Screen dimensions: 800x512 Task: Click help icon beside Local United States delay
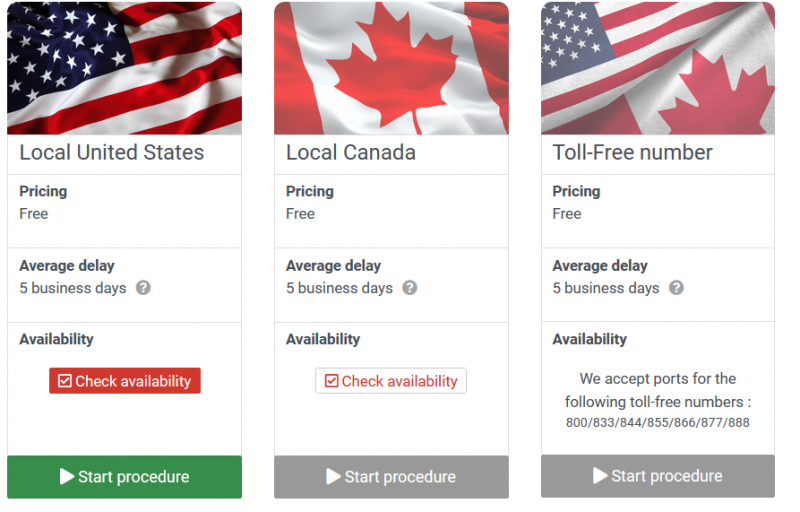[x=143, y=288]
